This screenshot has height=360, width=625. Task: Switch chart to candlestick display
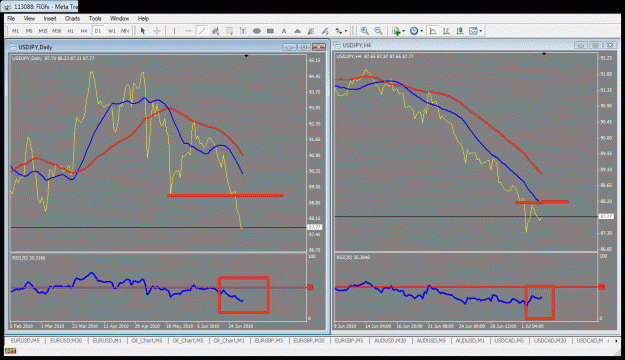click(460, 31)
